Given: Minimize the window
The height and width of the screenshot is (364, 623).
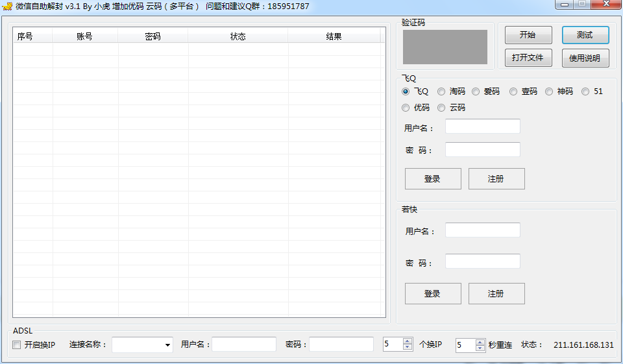Looking at the screenshot, I should (x=564, y=5).
